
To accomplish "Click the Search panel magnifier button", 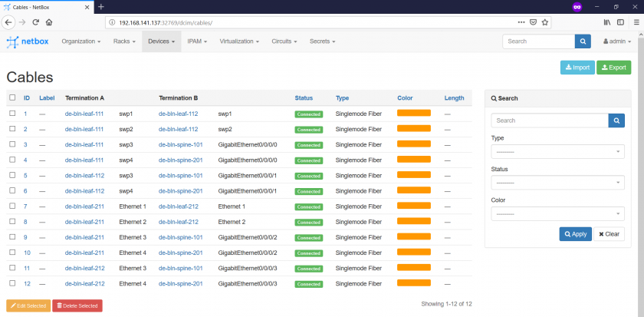I will pyautogui.click(x=616, y=121).
